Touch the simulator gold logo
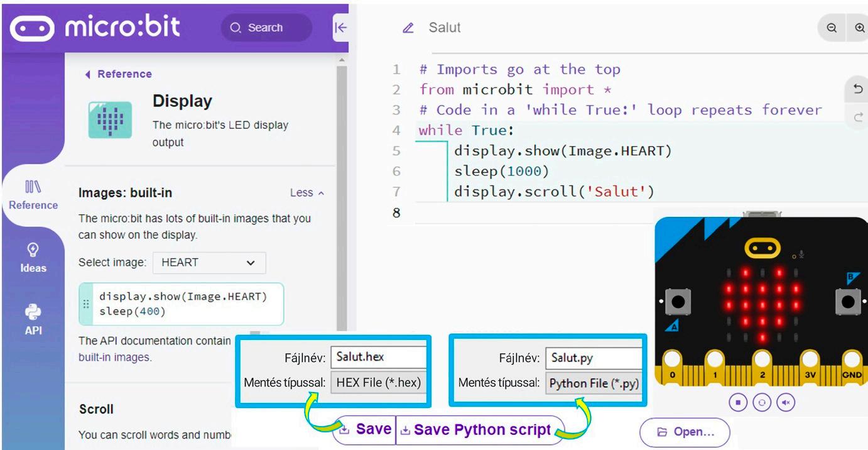868x450 pixels. click(762, 248)
